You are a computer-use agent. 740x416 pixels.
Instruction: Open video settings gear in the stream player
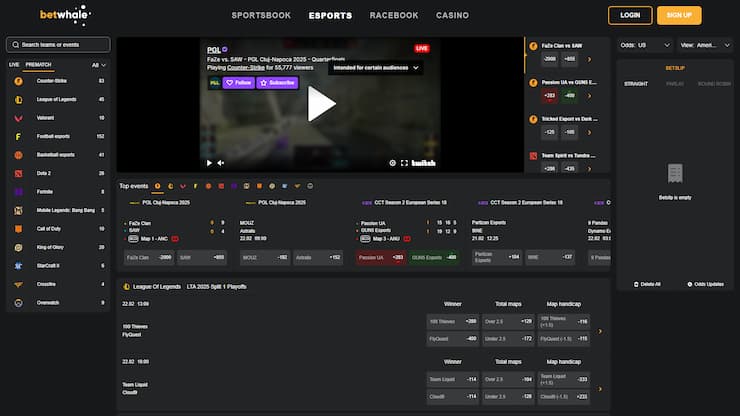[x=393, y=162]
